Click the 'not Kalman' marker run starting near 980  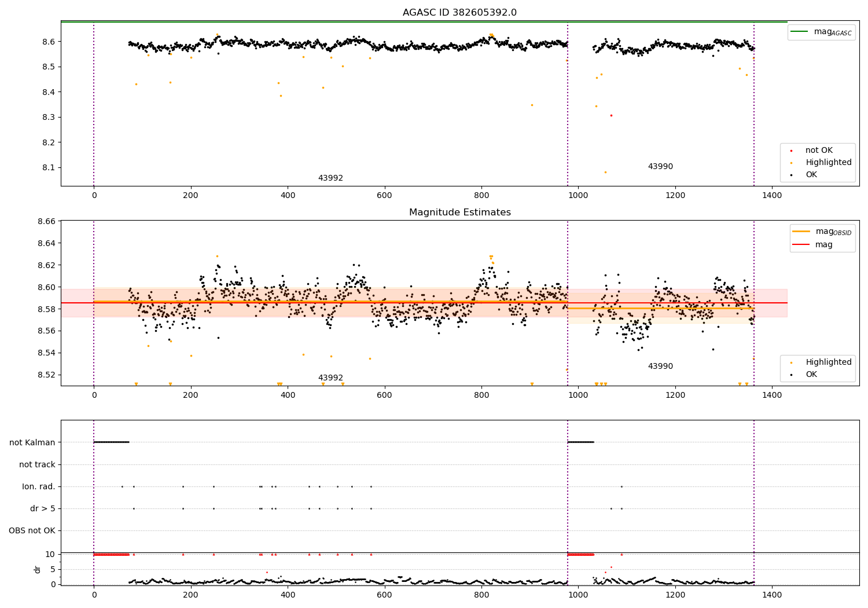pos(580,442)
